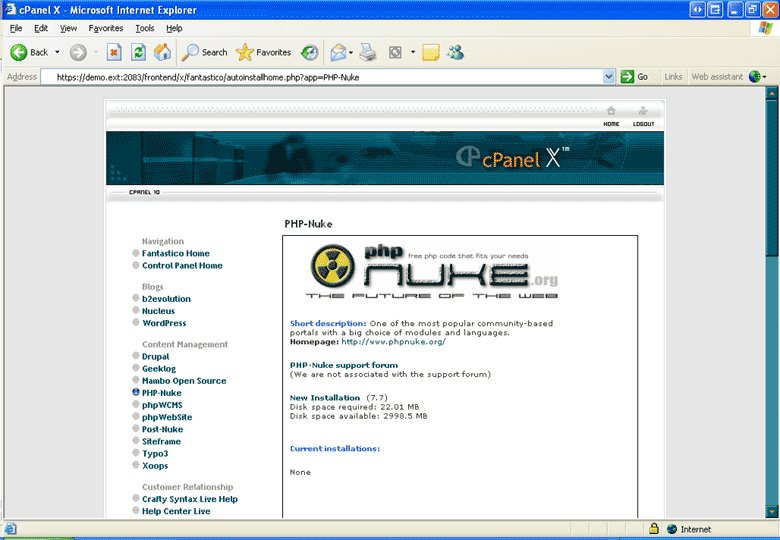780x540 pixels.
Task: Open the phpWebSite link
Action: (167, 417)
